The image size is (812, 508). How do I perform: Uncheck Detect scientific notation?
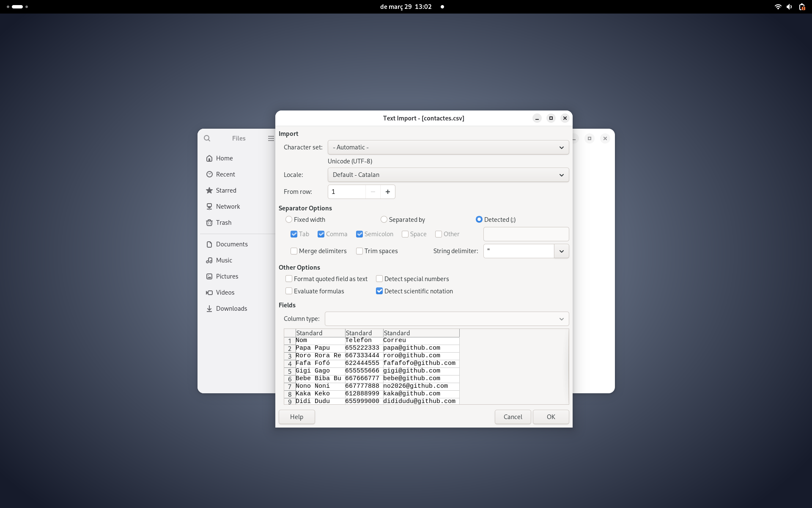pos(379,291)
